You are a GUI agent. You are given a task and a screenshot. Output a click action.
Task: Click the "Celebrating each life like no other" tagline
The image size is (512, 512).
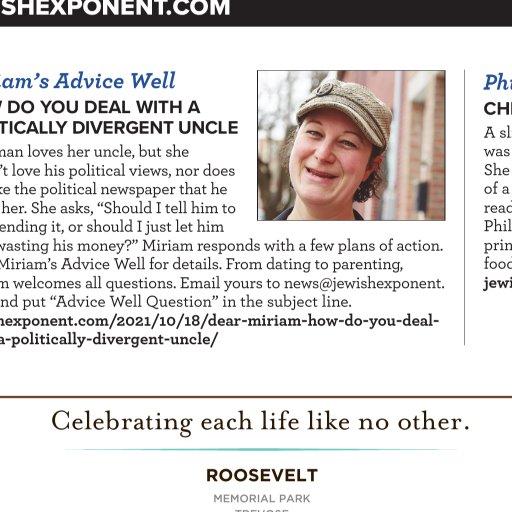[x=260, y=422]
